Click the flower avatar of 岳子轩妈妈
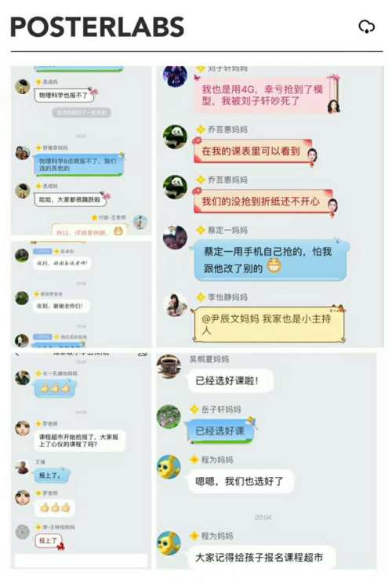392x582 pixels. point(169,416)
